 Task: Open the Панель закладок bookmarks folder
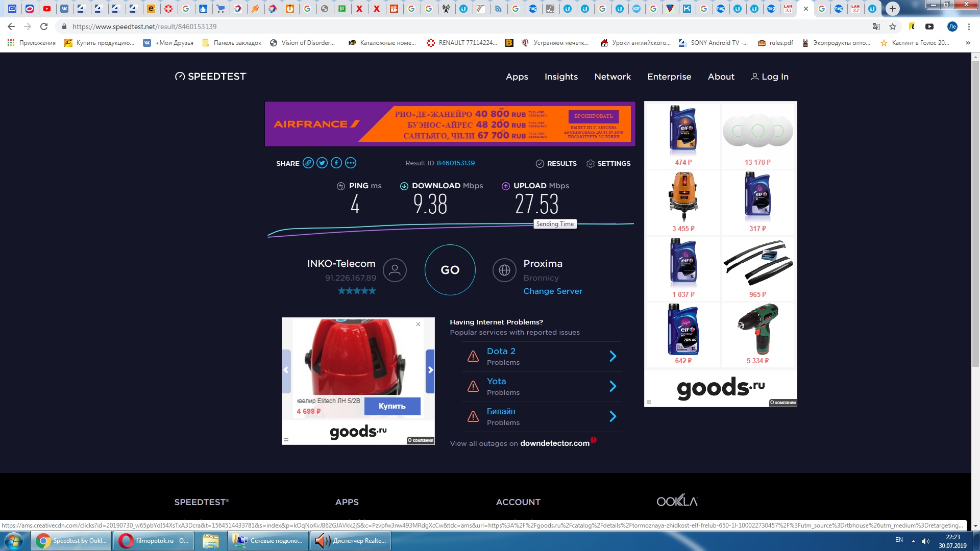(x=232, y=43)
